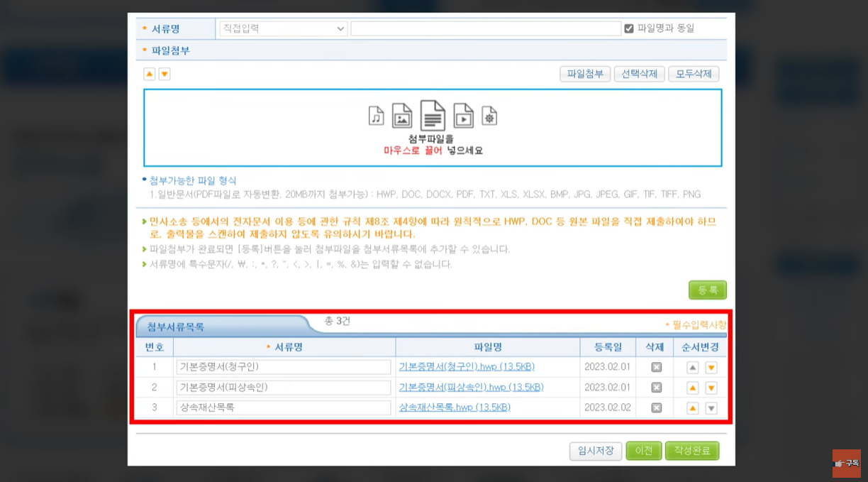Click the 모두삭제 button
868x482 pixels.
(694, 74)
